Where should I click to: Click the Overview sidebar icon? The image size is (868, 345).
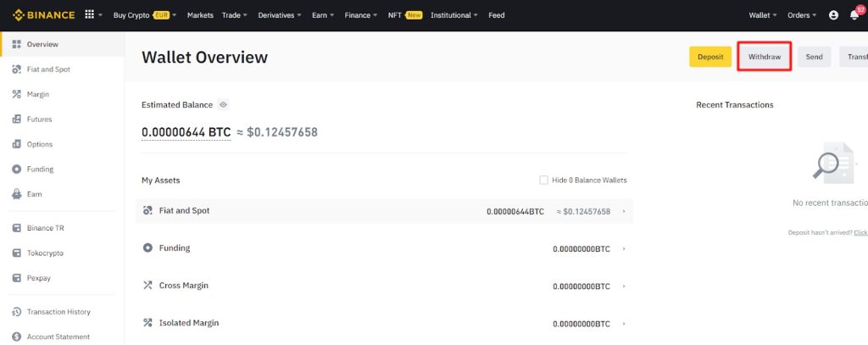click(x=17, y=44)
